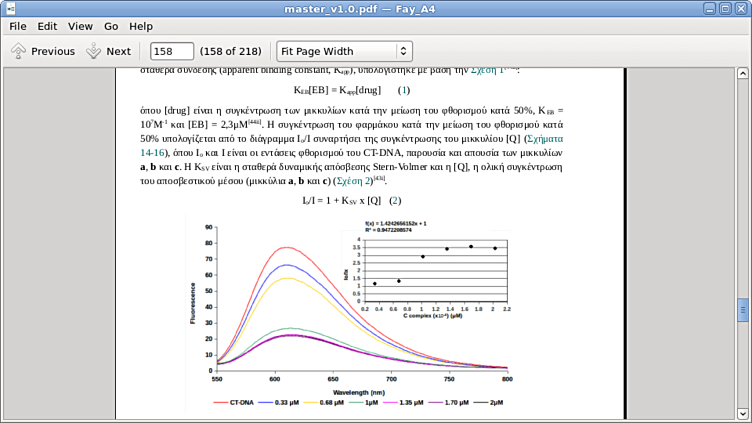
Task: Expand the View menu
Action: click(x=80, y=26)
